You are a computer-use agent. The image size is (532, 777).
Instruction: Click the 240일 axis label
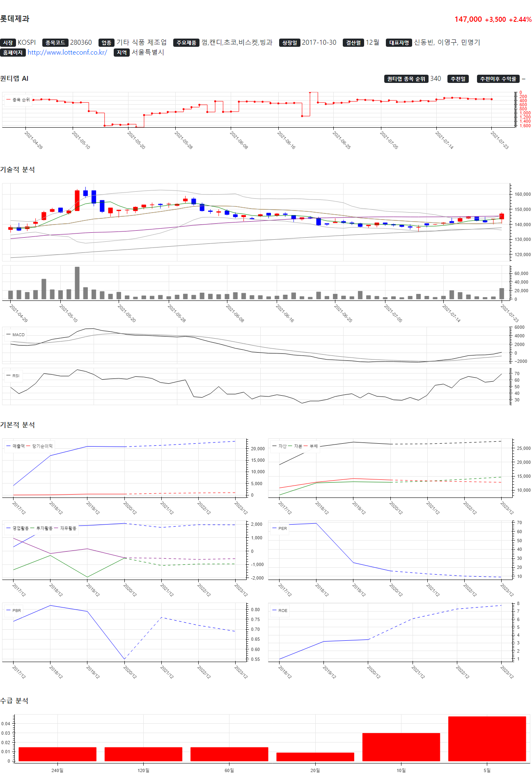[x=57, y=770]
